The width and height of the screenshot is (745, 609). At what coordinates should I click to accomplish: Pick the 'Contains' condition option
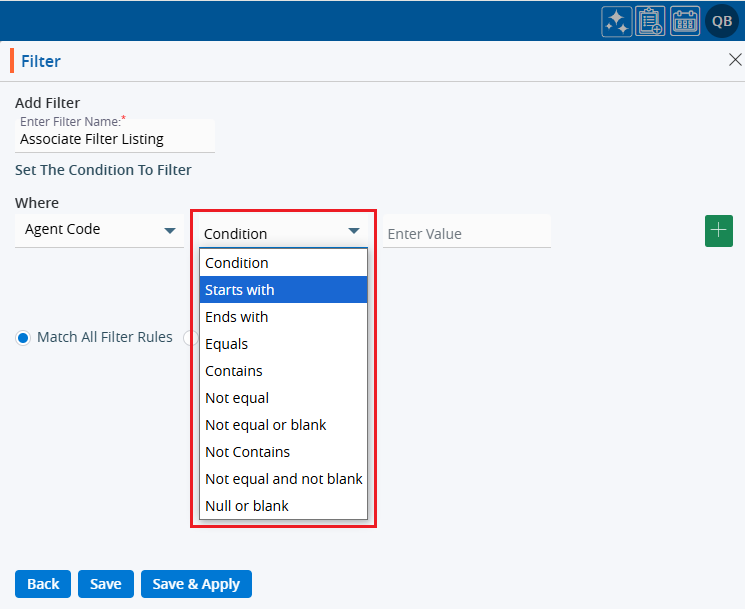pyautogui.click(x=283, y=371)
